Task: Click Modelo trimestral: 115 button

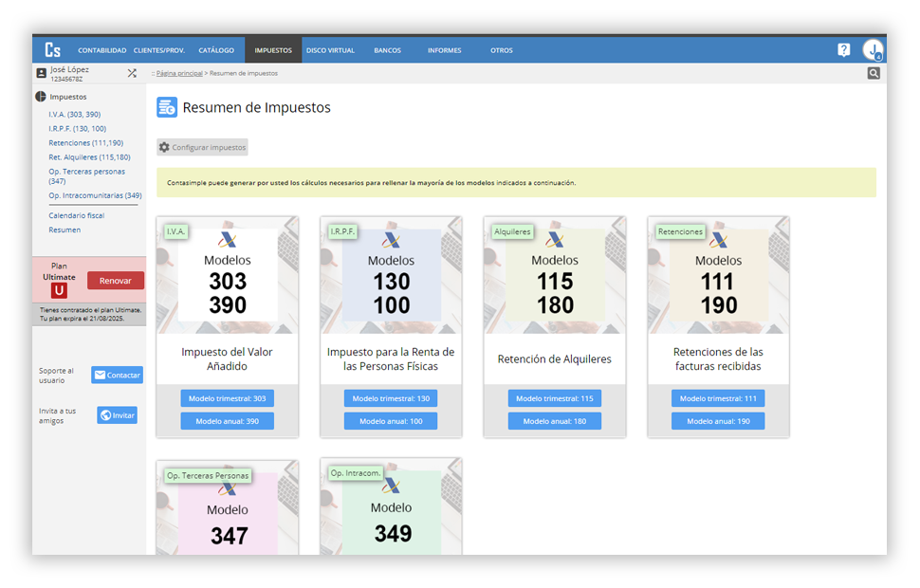Action: [x=555, y=398]
